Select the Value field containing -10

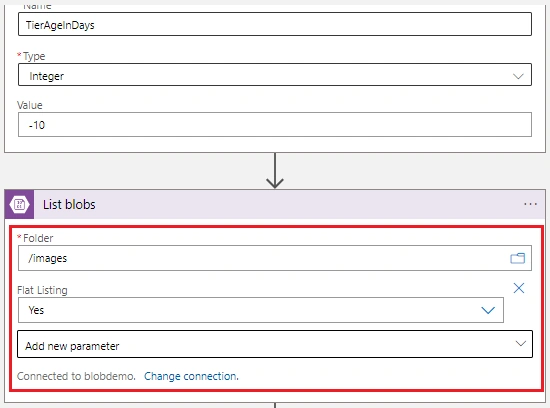pos(275,125)
